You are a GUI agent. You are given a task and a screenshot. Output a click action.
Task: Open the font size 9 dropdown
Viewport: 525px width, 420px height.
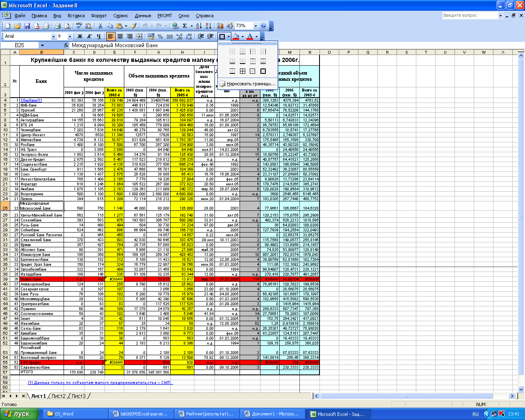(x=70, y=37)
